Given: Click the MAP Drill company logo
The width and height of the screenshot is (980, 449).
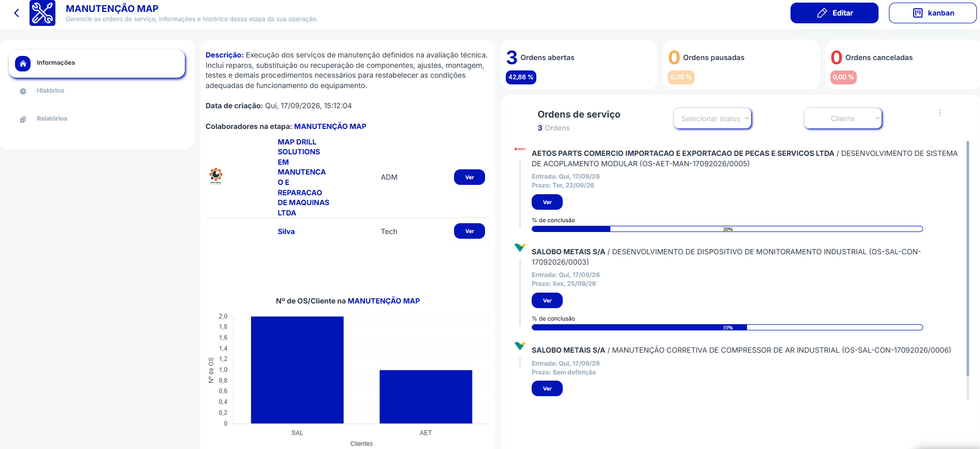Looking at the screenshot, I should point(216,176).
